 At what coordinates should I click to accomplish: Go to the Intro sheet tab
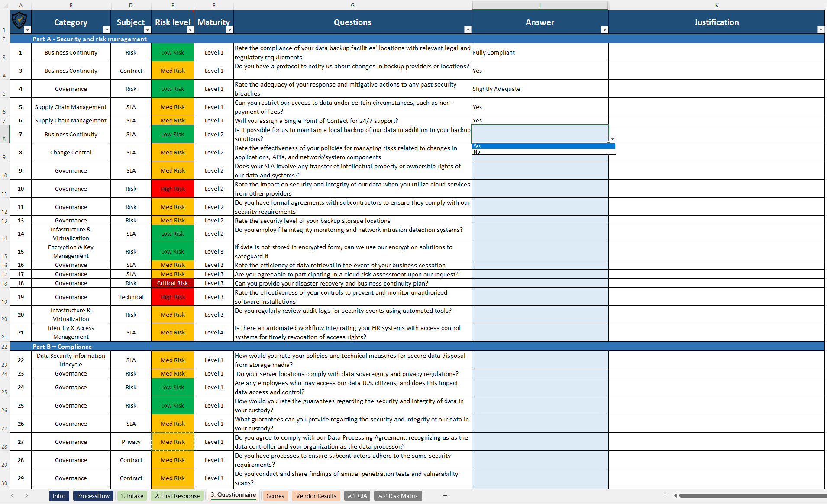[x=59, y=496]
